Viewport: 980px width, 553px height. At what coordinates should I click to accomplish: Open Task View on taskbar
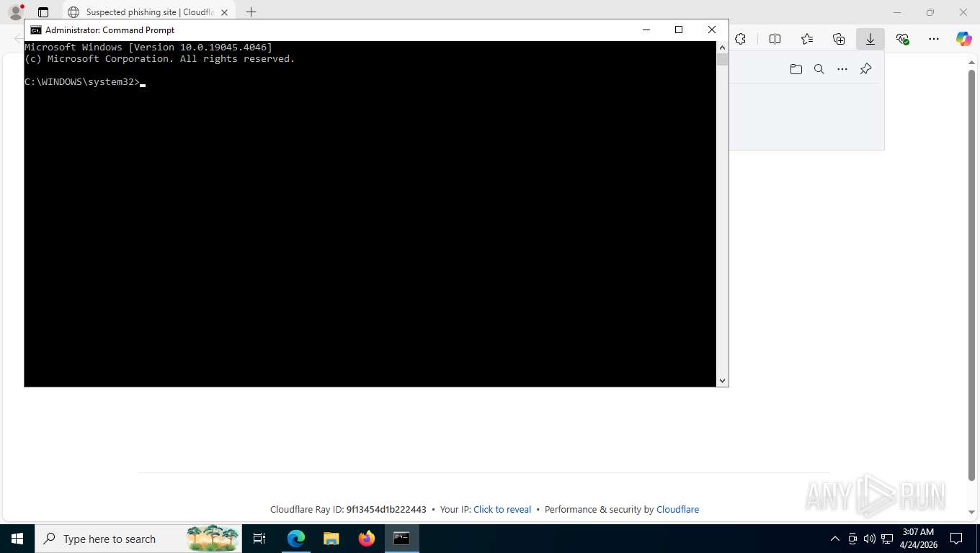[260, 539]
